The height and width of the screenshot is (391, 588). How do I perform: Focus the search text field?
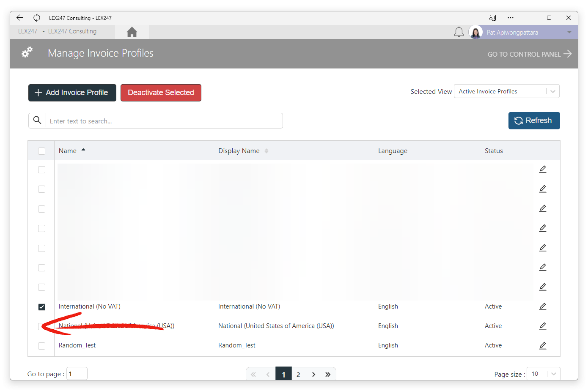(x=164, y=121)
